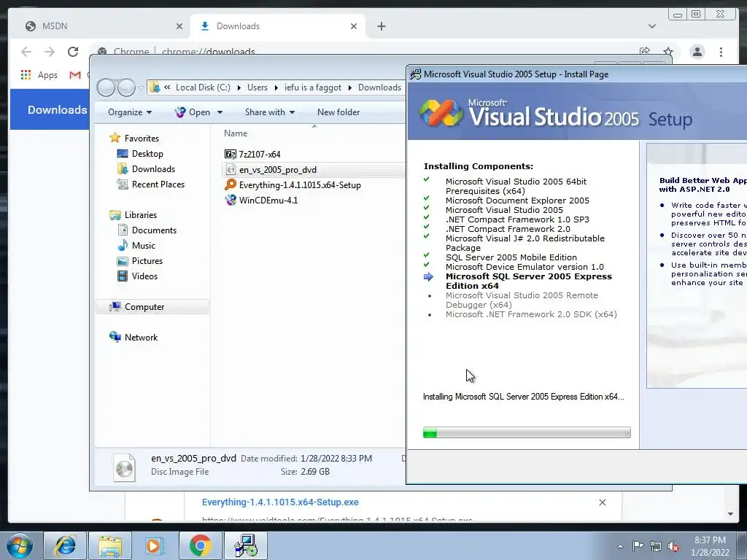Click Local Disk (C:) in address path

pyautogui.click(x=203, y=87)
